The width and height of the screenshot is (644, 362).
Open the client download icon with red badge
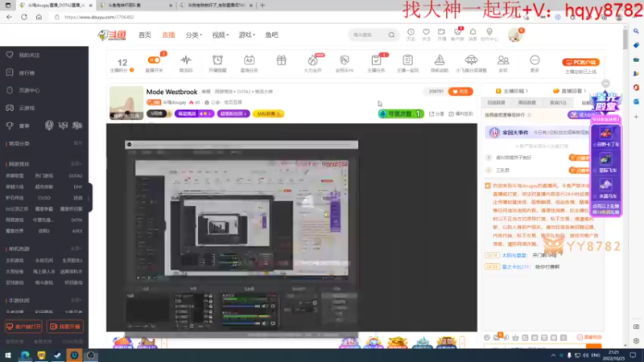point(457,34)
